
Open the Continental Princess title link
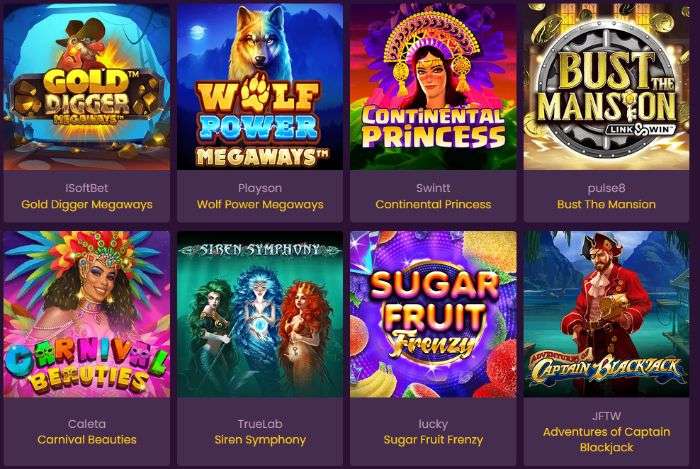(x=433, y=204)
